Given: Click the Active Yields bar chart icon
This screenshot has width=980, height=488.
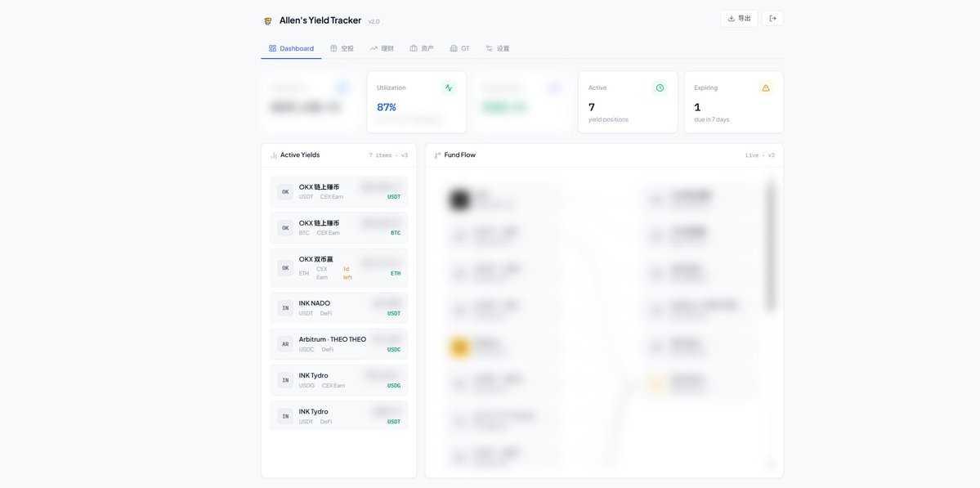Looking at the screenshot, I should click(274, 155).
